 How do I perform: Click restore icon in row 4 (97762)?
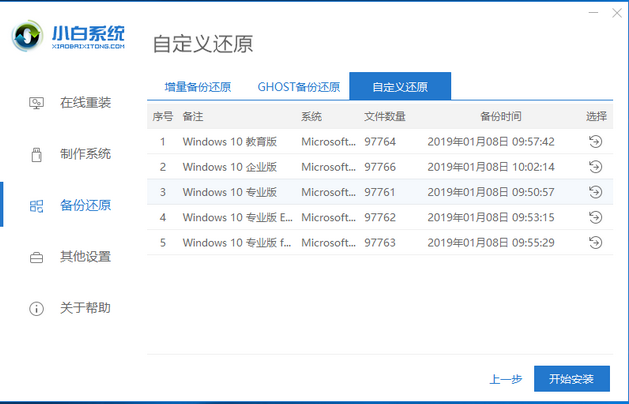click(x=595, y=217)
